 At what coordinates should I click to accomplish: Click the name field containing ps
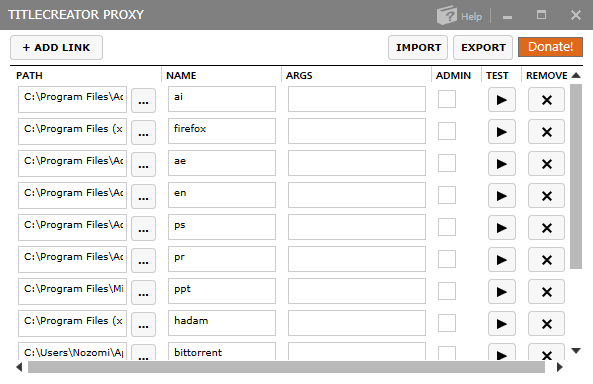coord(222,227)
